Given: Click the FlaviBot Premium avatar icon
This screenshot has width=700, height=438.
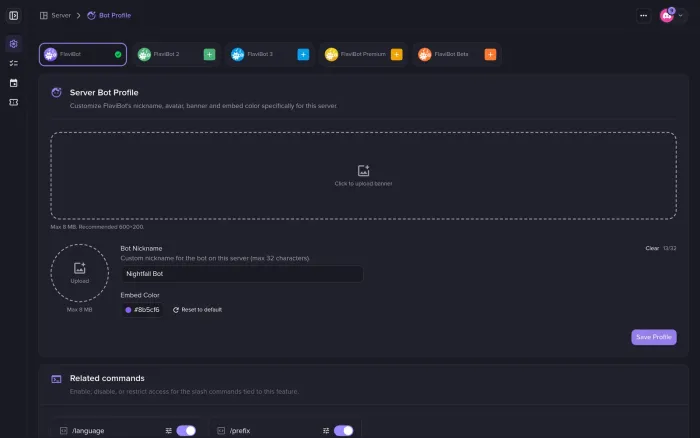Looking at the screenshot, I should 331,54.
